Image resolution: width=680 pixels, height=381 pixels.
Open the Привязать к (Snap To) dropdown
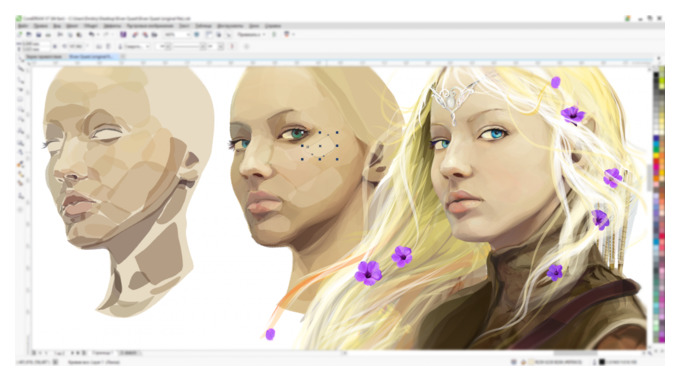(x=252, y=34)
